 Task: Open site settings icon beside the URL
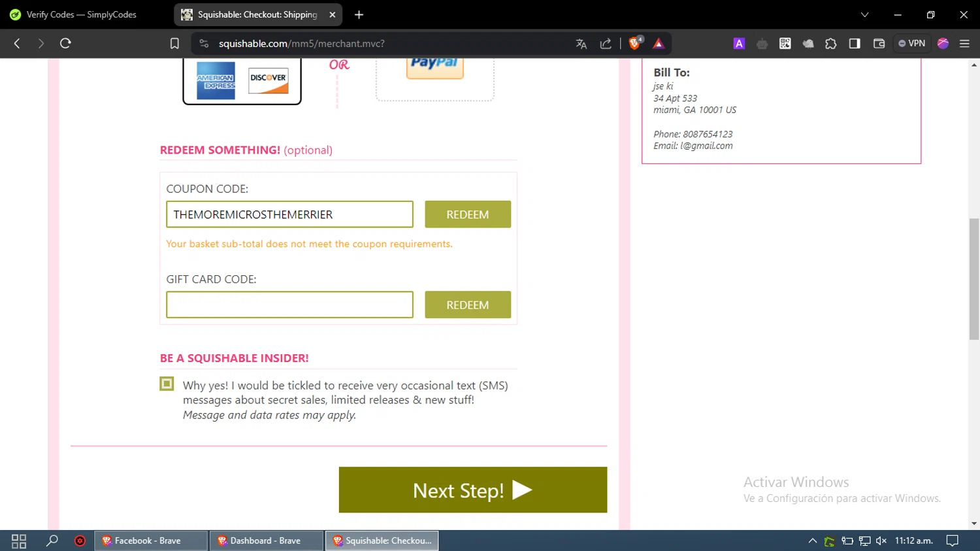point(204,43)
